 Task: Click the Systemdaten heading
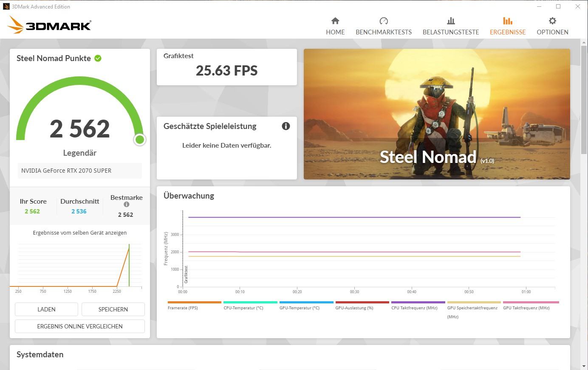pyautogui.click(x=40, y=355)
